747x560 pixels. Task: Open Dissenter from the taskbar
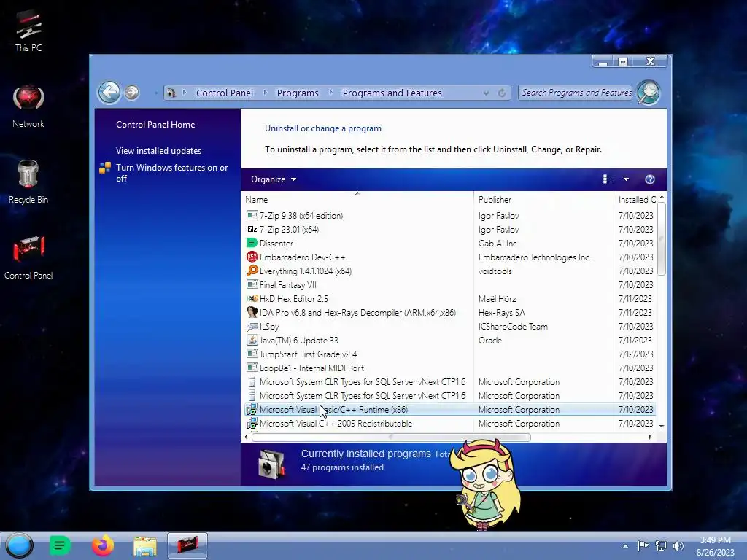[x=60, y=545]
